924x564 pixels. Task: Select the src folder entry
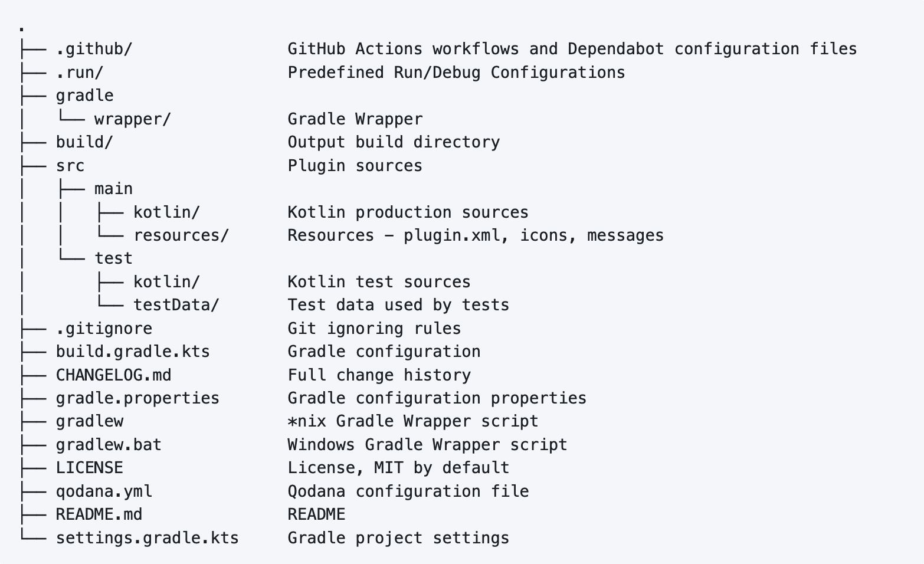pos(70,166)
